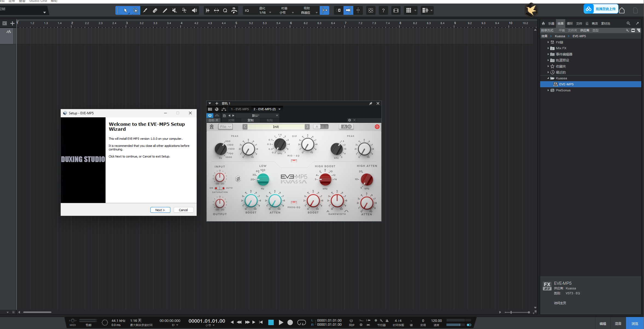Open the quantize 1/16 dropdown
644x329 pixels.
pyautogui.click(x=265, y=13)
